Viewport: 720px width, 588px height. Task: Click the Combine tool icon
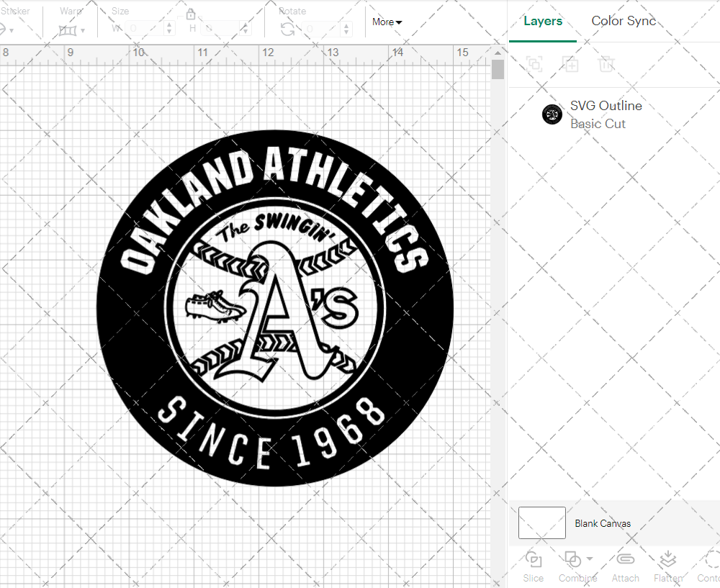point(572,561)
